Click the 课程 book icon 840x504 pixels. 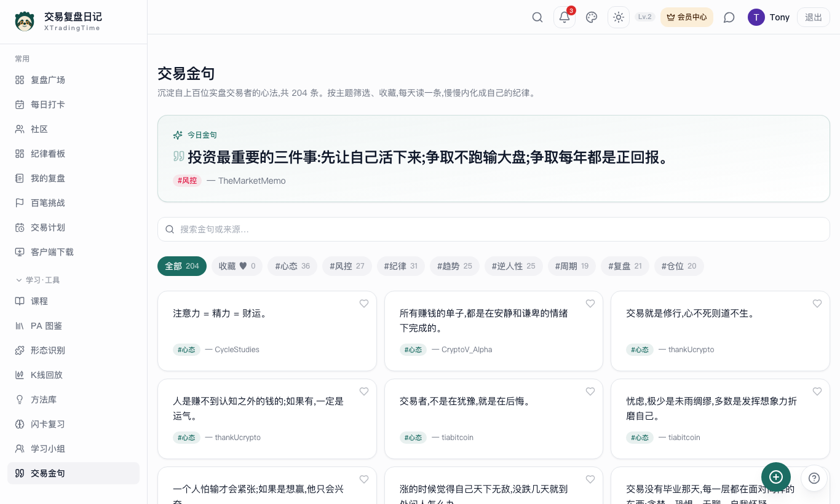pos(20,301)
